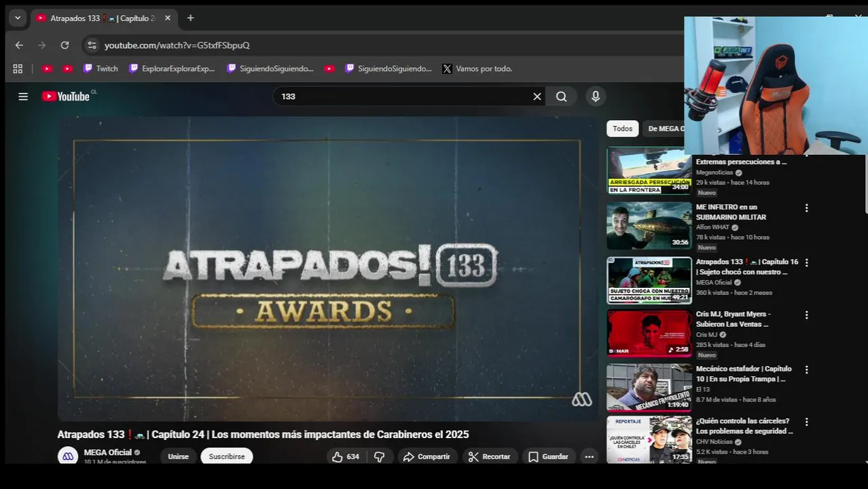The height and width of the screenshot is (489, 868).
Task: Open the Mecánico estafador video thumbnail
Action: (649, 387)
